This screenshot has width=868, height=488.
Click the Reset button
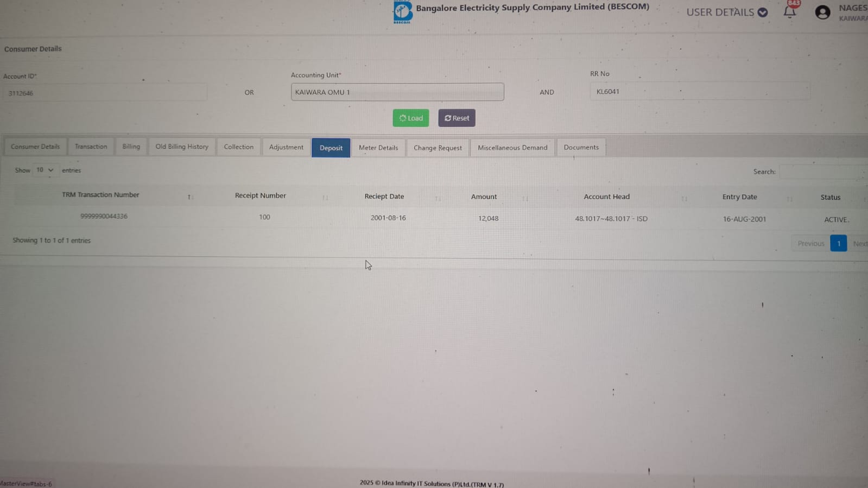pos(457,118)
